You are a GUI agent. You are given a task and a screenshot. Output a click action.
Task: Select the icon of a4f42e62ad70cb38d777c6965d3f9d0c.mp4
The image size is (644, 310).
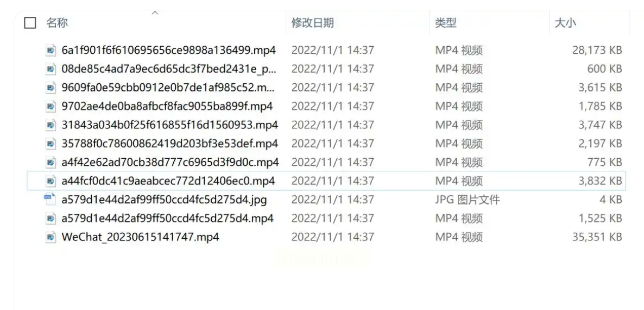tap(50, 163)
